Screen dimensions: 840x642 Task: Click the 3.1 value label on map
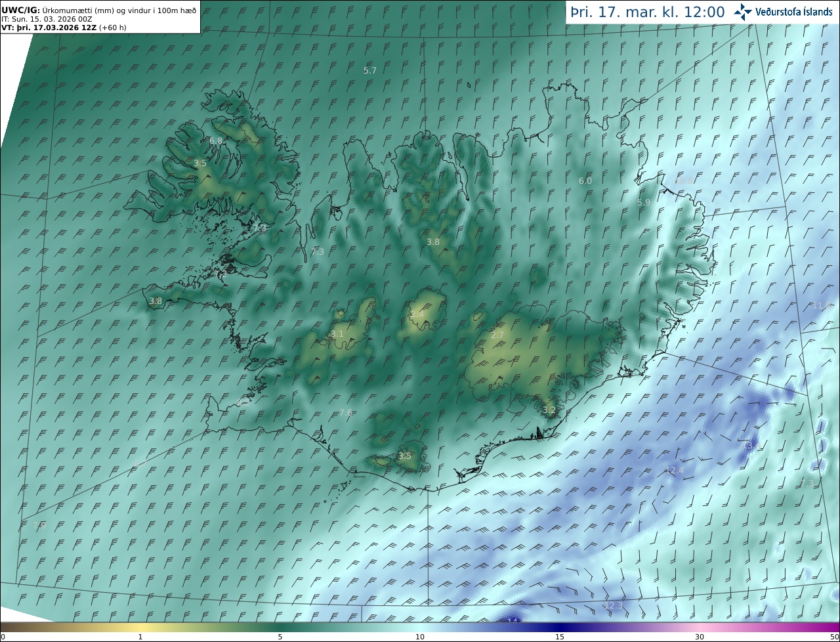[x=337, y=334]
